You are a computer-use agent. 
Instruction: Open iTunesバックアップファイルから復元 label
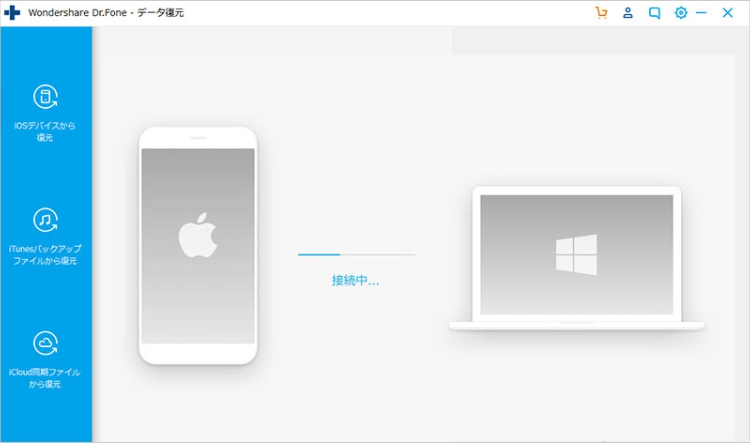[x=45, y=255]
